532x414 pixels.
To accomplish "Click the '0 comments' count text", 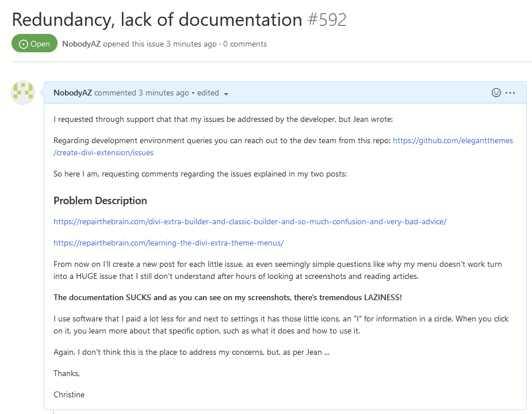I will tap(245, 44).
